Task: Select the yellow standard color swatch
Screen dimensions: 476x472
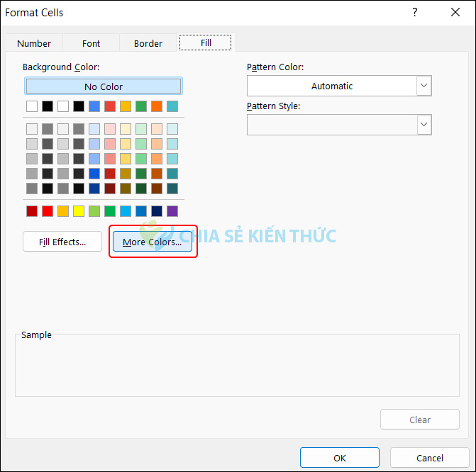Action: click(x=79, y=211)
